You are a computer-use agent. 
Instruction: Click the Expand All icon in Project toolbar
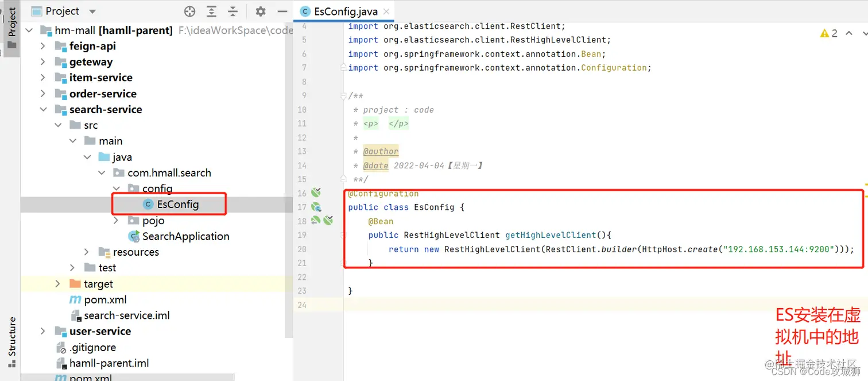point(211,11)
